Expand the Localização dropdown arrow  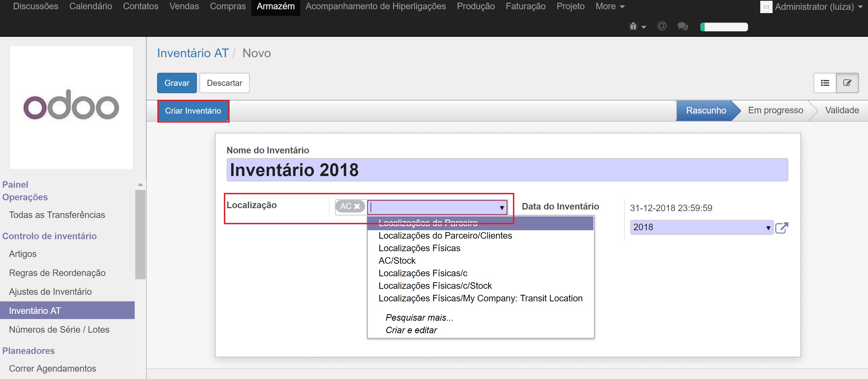pos(502,208)
